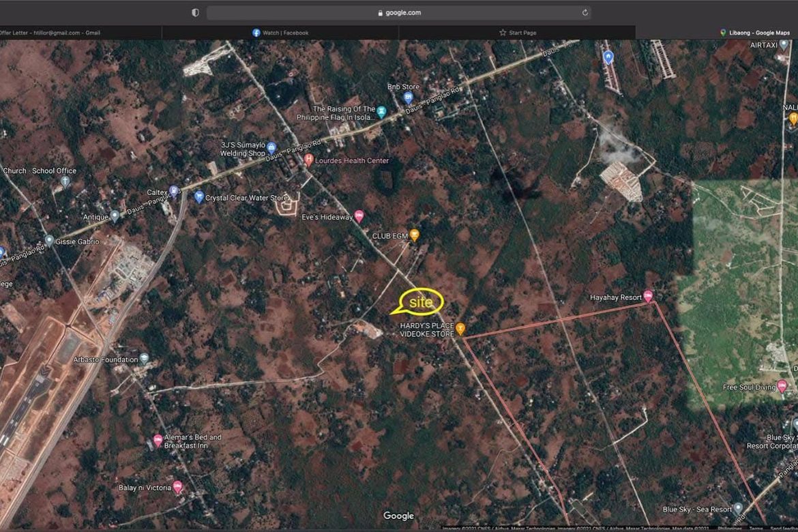This screenshot has height=532, width=798.
Task: Select Alemar's Bed and Breakfast Inn pin
Action: [158, 441]
